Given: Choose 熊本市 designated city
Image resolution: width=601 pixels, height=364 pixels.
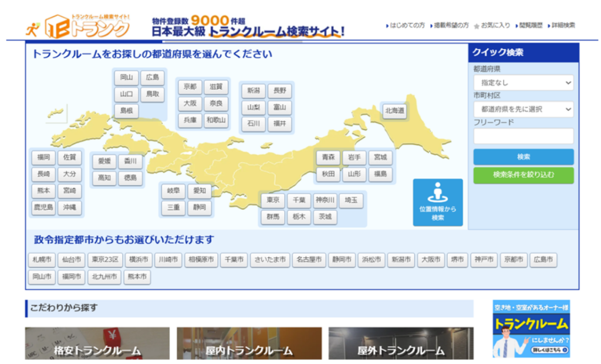Looking at the screenshot, I should coord(137,277).
